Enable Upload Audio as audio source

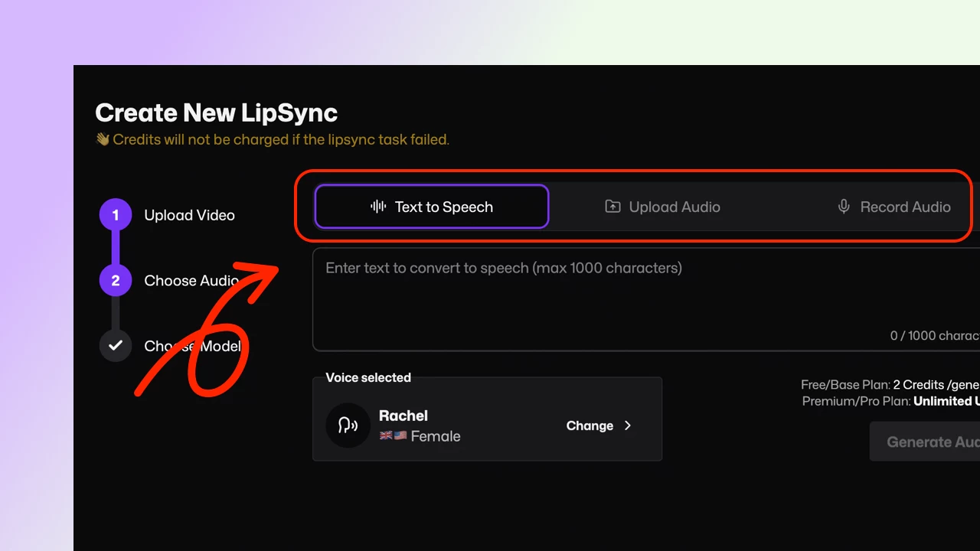(x=661, y=207)
